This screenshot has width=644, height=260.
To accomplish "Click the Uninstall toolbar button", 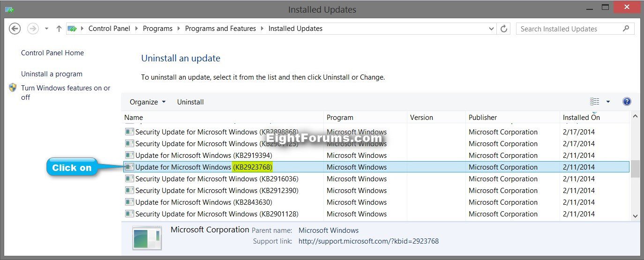I will coord(190,102).
